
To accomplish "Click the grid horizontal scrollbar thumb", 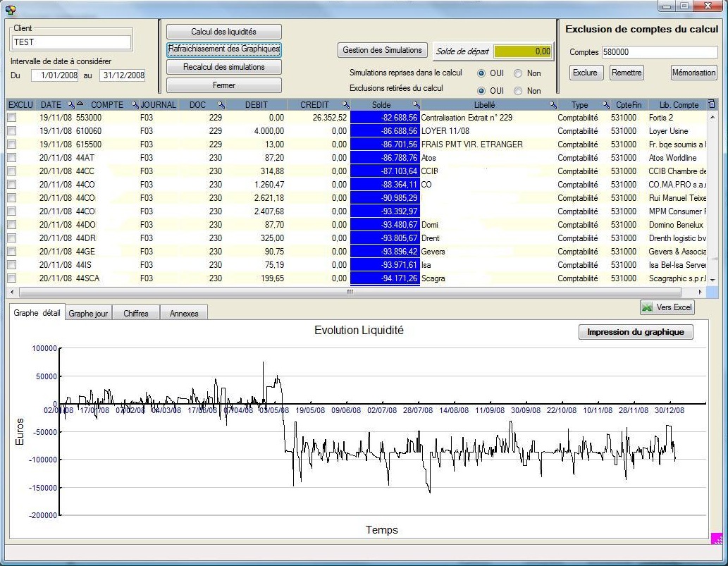I will 350,292.
